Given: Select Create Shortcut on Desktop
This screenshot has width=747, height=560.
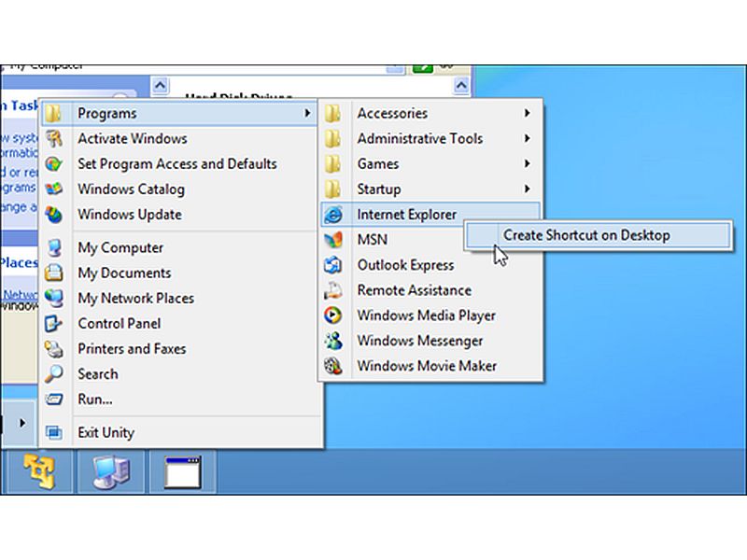Looking at the screenshot, I should coord(599,235).
